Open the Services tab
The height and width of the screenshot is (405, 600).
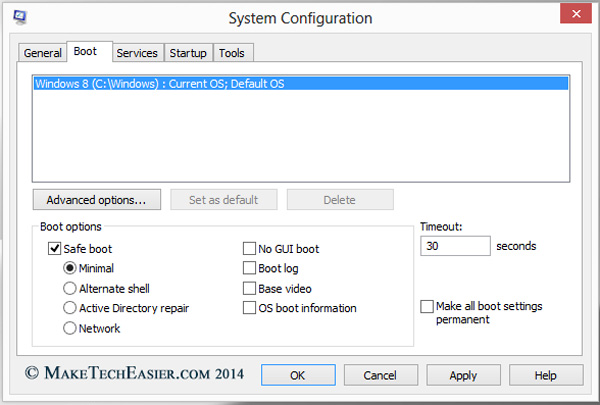[136, 52]
